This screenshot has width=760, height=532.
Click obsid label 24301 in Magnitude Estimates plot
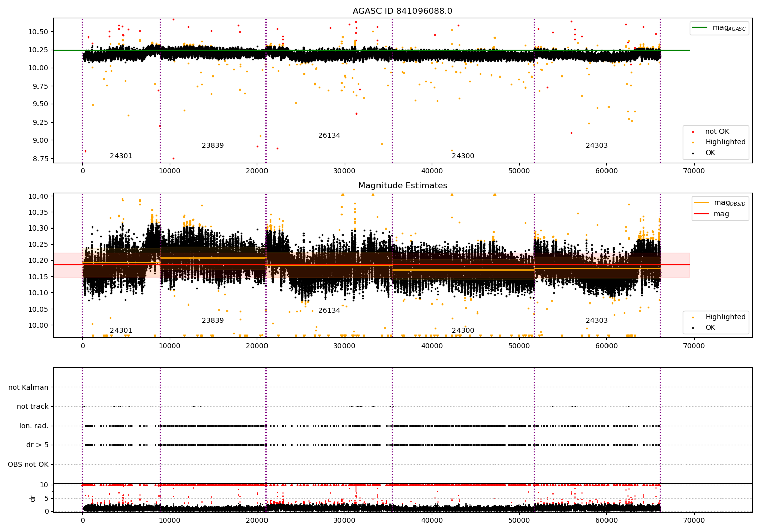[x=121, y=331]
